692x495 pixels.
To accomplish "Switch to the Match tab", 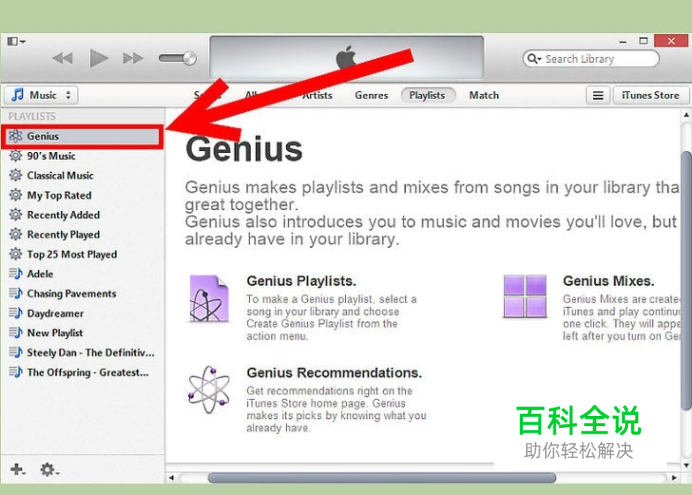I will [484, 95].
